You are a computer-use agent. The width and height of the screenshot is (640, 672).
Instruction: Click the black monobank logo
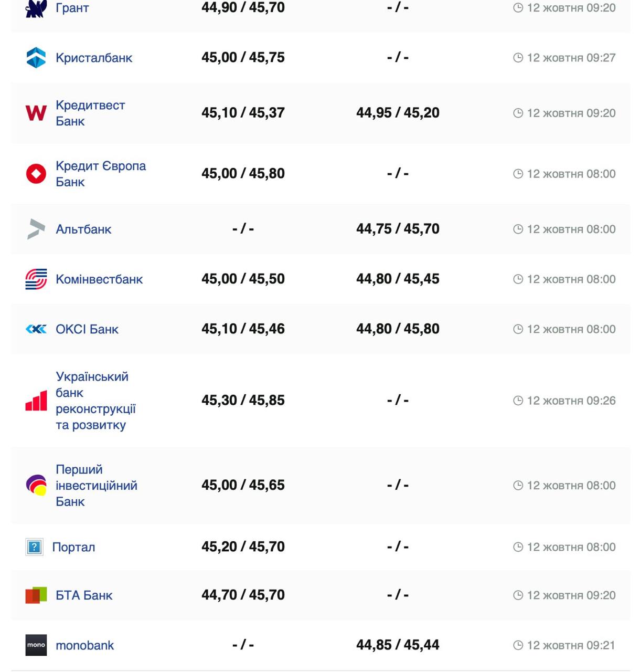pos(36,645)
